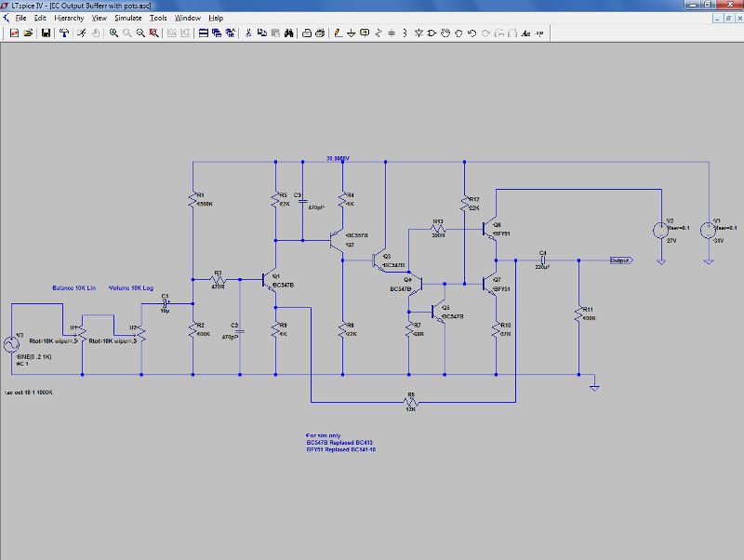Click the "Volume 10K Log" annotation

131,288
